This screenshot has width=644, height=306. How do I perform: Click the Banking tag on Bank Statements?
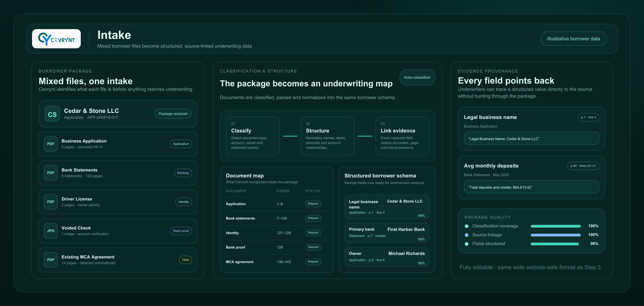click(183, 173)
